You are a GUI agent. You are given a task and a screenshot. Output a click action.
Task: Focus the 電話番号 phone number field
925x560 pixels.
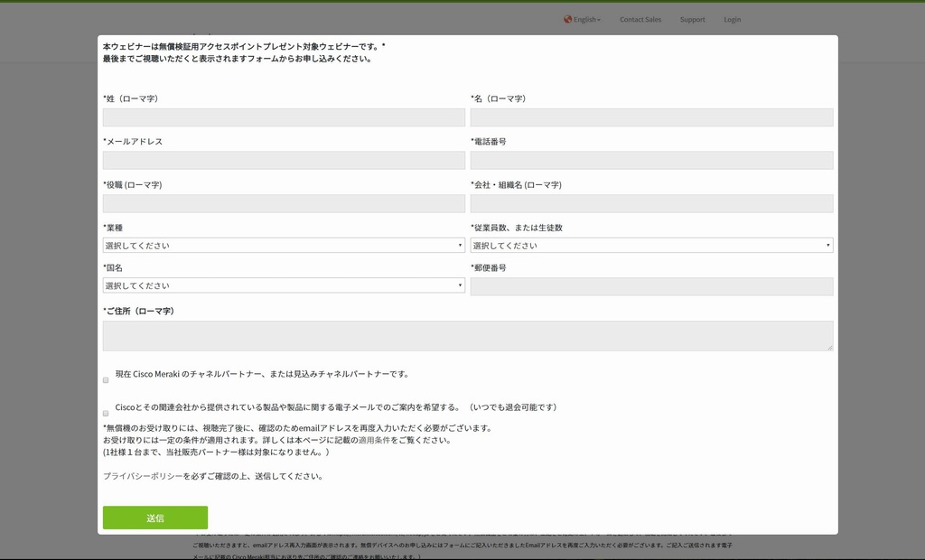[x=651, y=161]
